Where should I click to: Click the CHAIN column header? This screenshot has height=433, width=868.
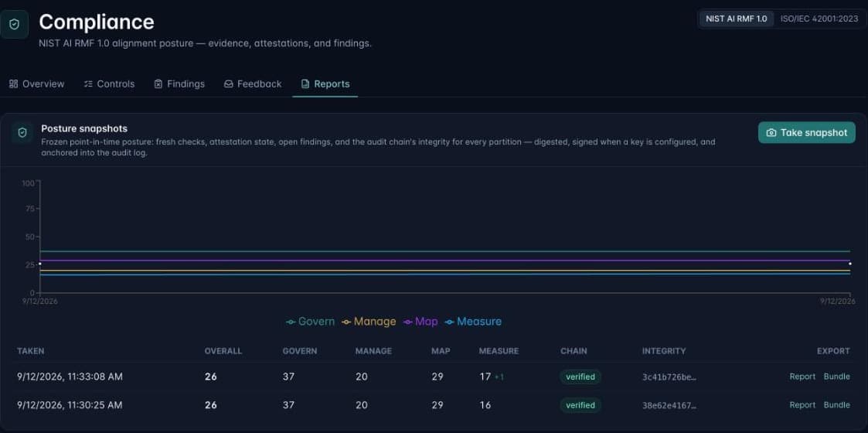pyautogui.click(x=574, y=351)
